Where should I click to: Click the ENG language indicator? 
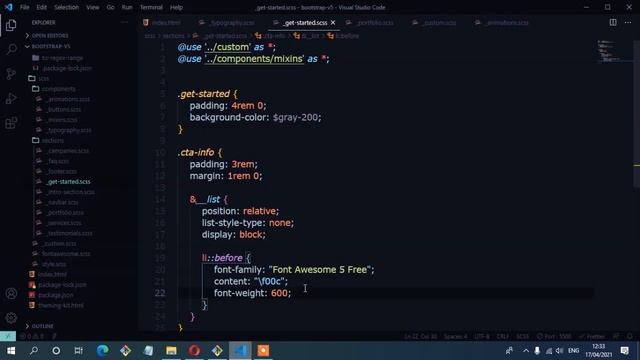pyautogui.click(x=573, y=351)
